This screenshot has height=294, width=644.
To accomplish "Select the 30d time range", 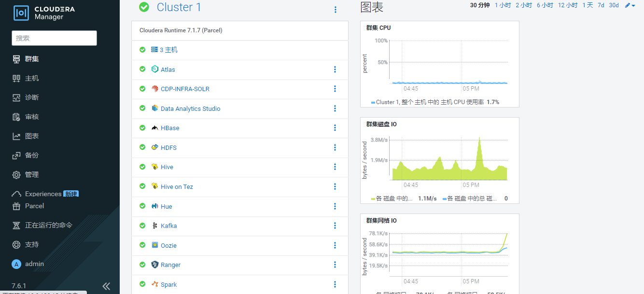I will coord(614,5).
